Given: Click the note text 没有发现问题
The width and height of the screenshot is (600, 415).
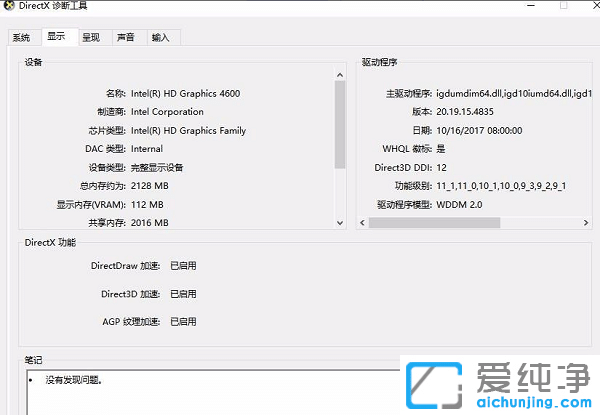Looking at the screenshot, I should (73, 380).
